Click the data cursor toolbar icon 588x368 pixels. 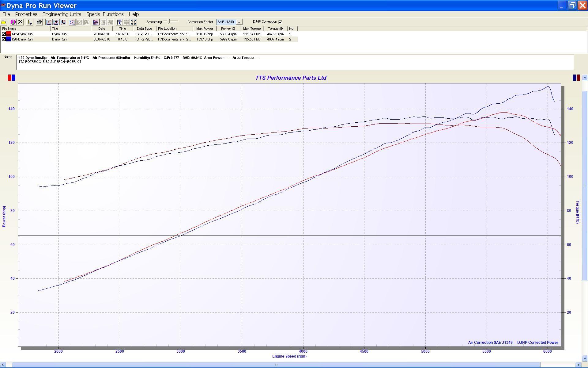(119, 22)
